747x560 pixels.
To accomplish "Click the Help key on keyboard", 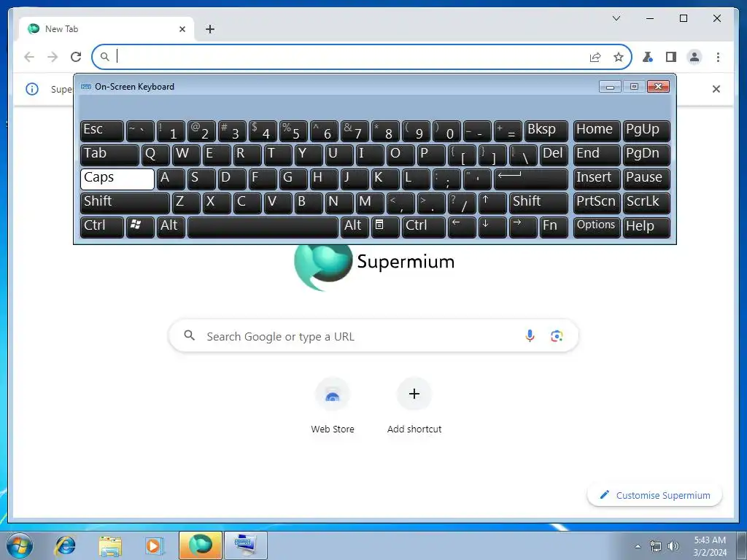I will [x=646, y=227].
